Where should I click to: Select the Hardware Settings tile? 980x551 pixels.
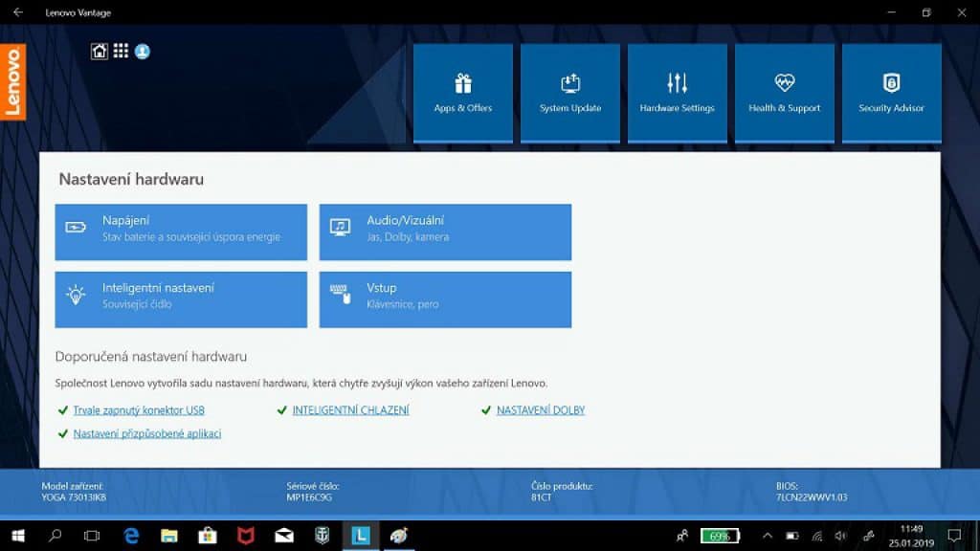click(x=678, y=93)
